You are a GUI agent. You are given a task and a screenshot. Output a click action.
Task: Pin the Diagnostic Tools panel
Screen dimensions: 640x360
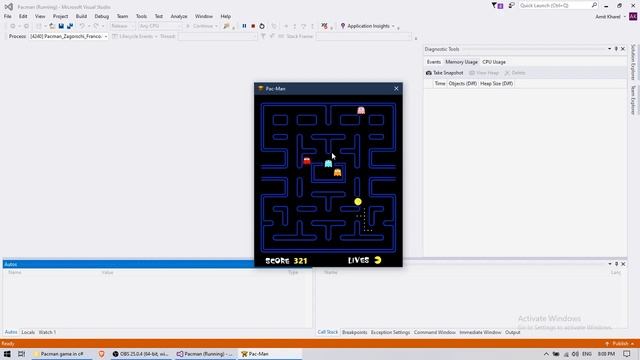pyautogui.click(x=616, y=49)
